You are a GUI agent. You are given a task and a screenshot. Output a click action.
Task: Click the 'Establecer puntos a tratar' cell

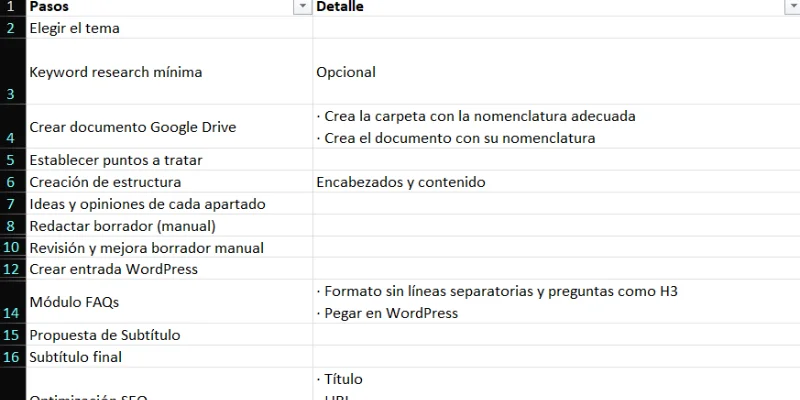pos(169,160)
